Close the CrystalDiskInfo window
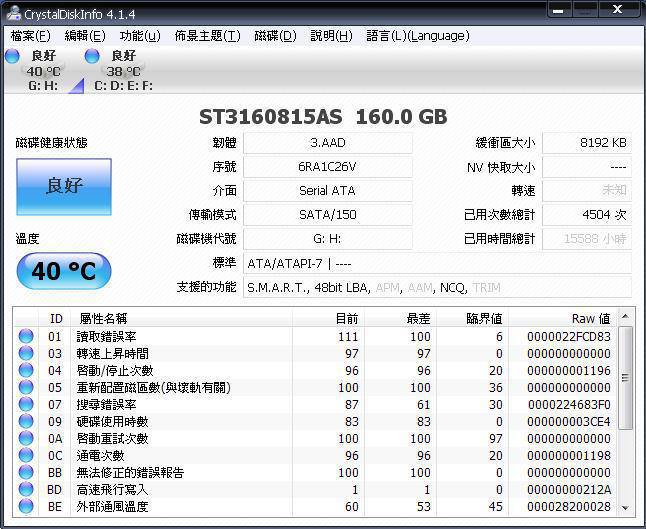 (618, 10)
